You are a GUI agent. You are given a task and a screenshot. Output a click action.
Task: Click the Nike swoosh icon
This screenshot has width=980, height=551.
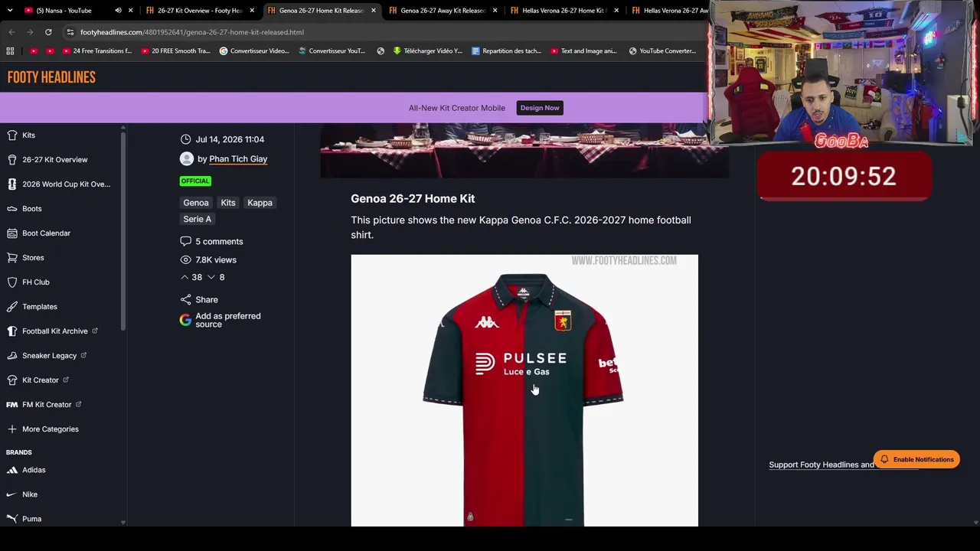pyautogui.click(x=11, y=494)
